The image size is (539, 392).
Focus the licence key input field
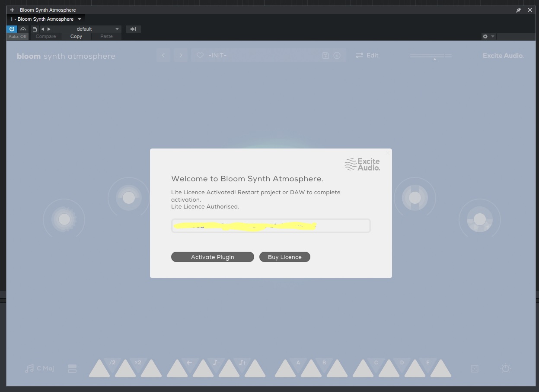[x=271, y=226]
